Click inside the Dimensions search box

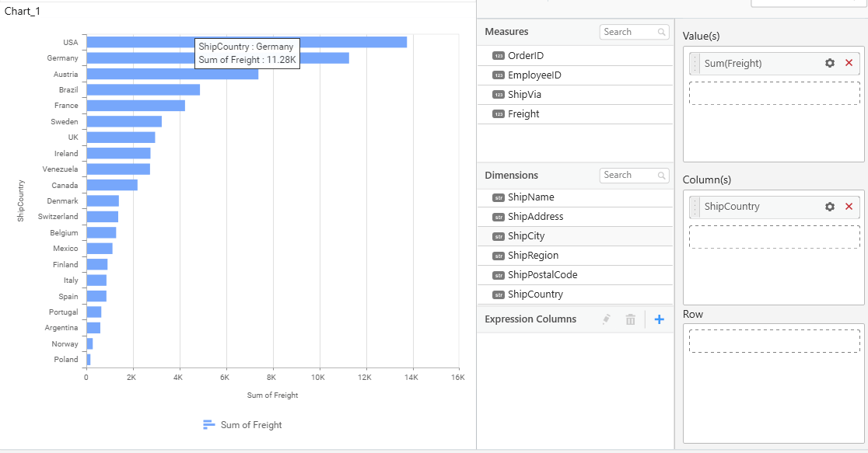pyautogui.click(x=628, y=176)
